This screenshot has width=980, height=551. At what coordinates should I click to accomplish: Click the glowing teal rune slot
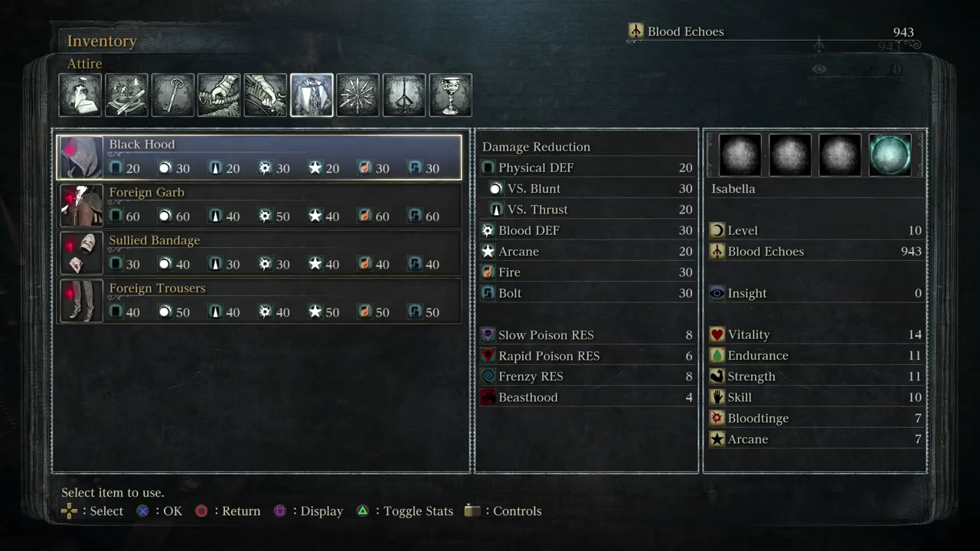(x=890, y=155)
